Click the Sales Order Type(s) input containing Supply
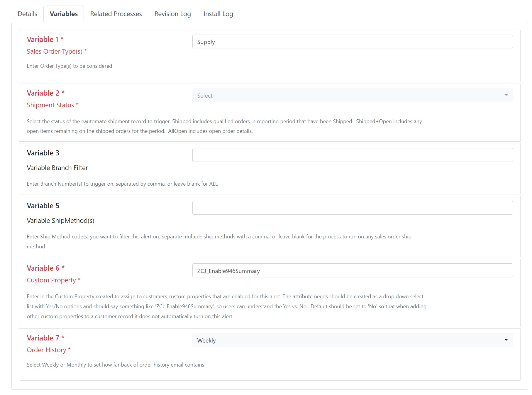Image resolution: width=532 pixels, height=395 pixels. [353, 42]
